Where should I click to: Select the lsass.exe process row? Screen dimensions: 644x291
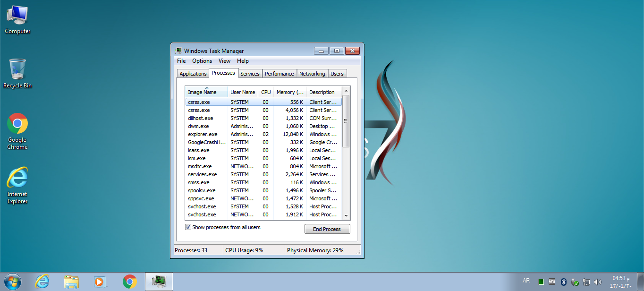[x=263, y=150]
